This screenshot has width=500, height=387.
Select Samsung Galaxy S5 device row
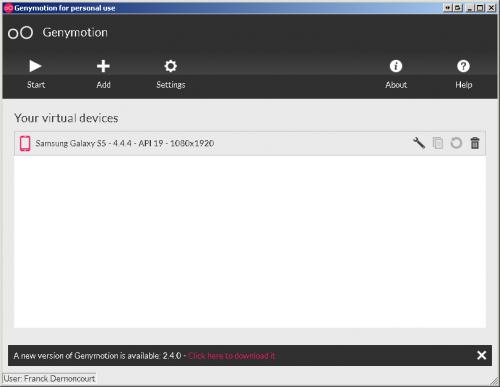point(250,143)
